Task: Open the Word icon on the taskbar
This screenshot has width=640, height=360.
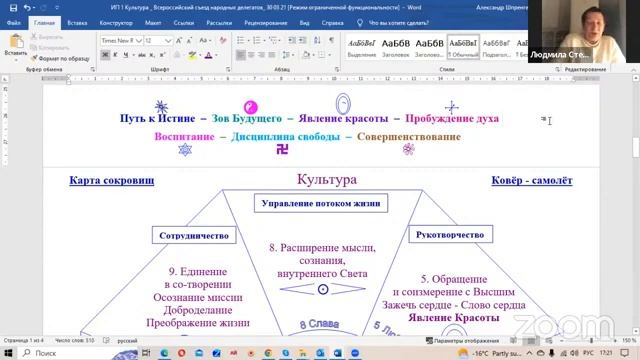Action: 338,353
